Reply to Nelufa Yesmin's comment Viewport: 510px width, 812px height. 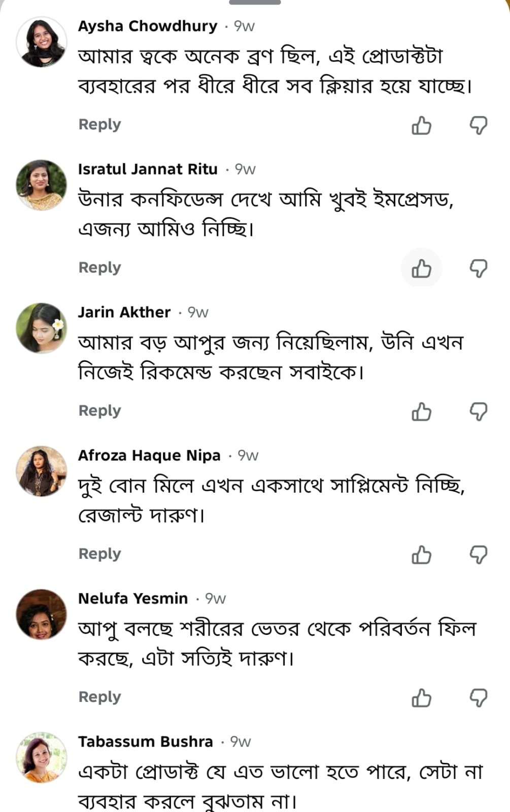(99, 697)
